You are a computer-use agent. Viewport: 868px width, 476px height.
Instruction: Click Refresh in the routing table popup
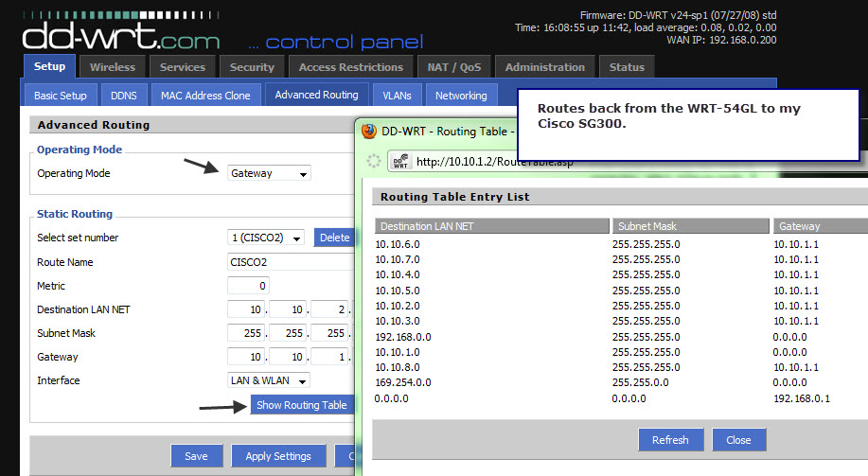pyautogui.click(x=670, y=440)
